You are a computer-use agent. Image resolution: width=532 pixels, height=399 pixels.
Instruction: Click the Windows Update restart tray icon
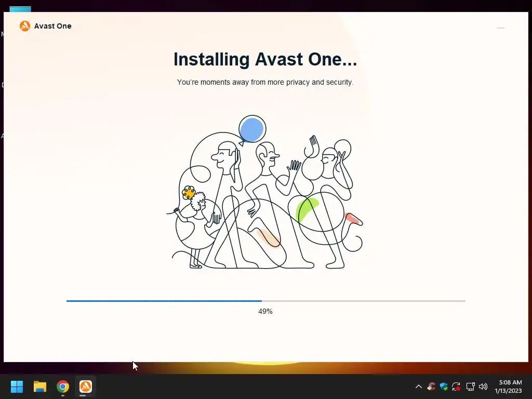[456, 387]
